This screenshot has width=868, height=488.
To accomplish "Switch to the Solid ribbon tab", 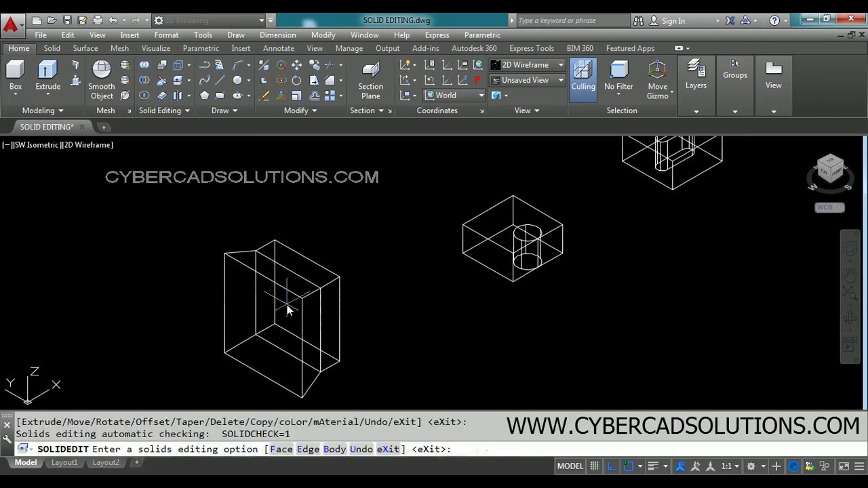I will 52,49.
